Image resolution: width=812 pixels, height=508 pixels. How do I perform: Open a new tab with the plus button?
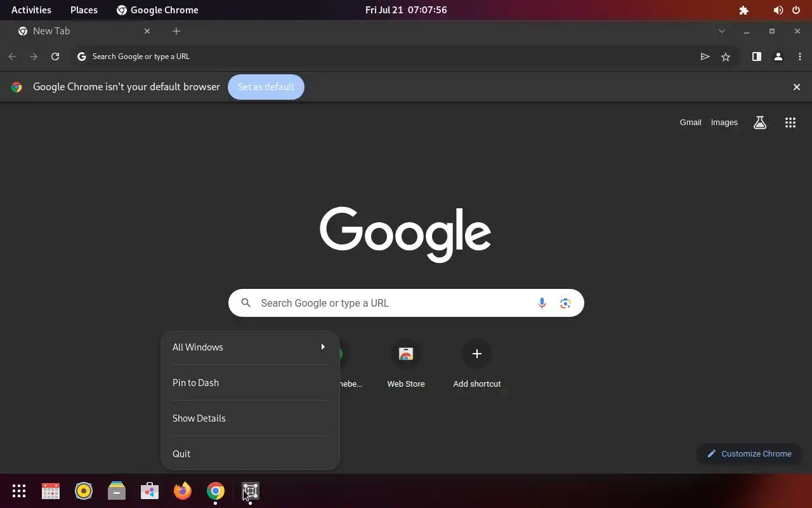(176, 31)
